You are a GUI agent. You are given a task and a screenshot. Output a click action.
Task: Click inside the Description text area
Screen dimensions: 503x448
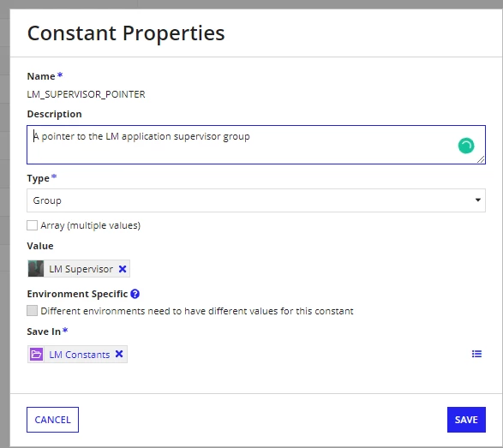tap(256, 145)
